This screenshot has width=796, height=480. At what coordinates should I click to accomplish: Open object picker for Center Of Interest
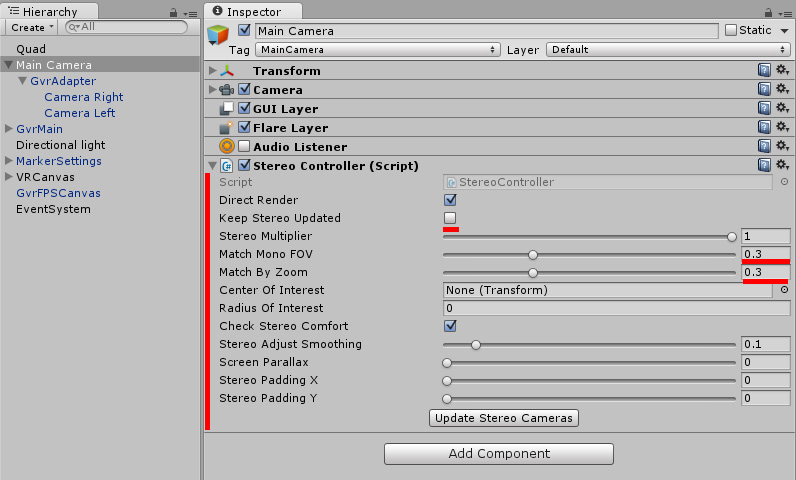(x=784, y=290)
